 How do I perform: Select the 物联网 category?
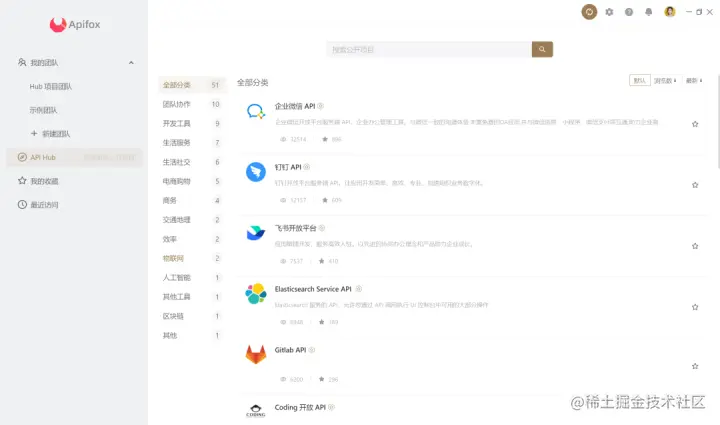192,258
